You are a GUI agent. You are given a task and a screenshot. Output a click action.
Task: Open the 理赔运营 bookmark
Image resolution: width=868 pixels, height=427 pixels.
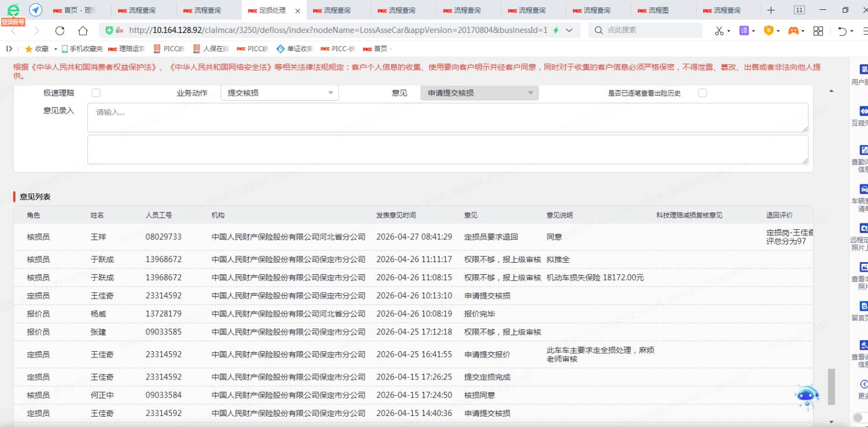[x=127, y=49]
